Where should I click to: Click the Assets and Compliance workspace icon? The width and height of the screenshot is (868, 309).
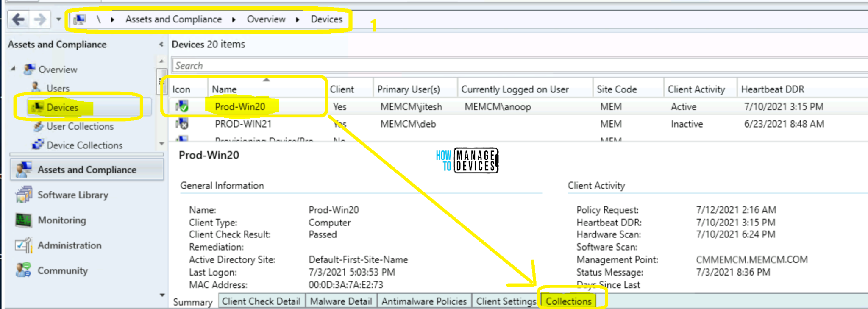[23, 170]
